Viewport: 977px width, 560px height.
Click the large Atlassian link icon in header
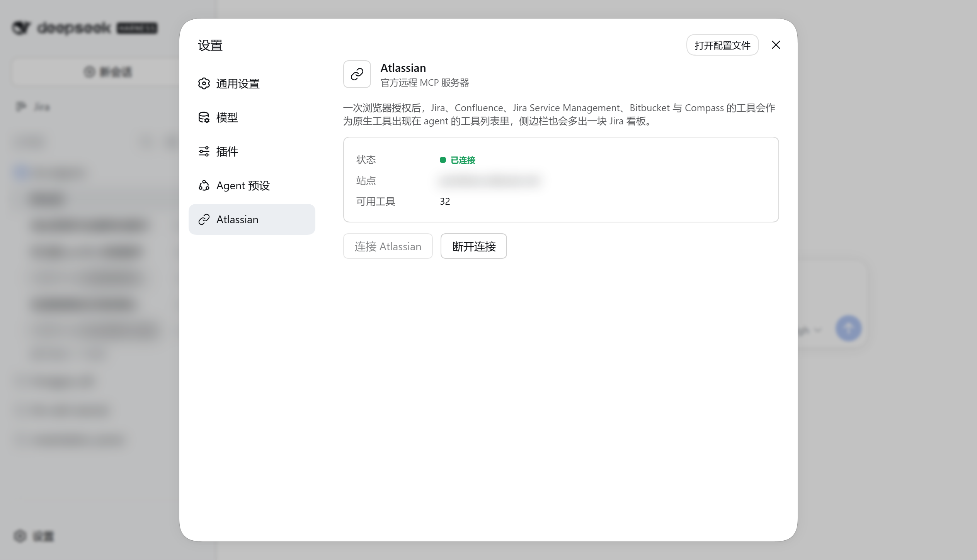(357, 74)
